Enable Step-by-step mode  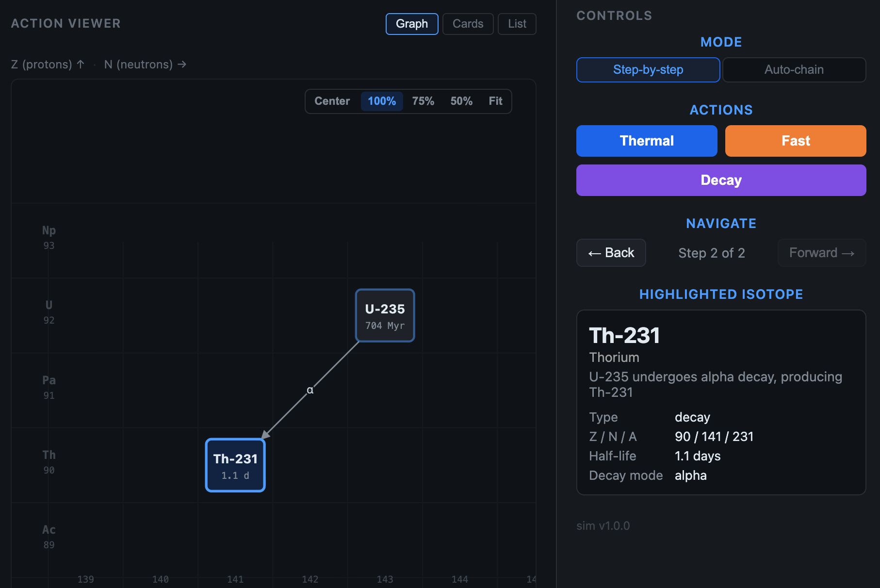648,70
